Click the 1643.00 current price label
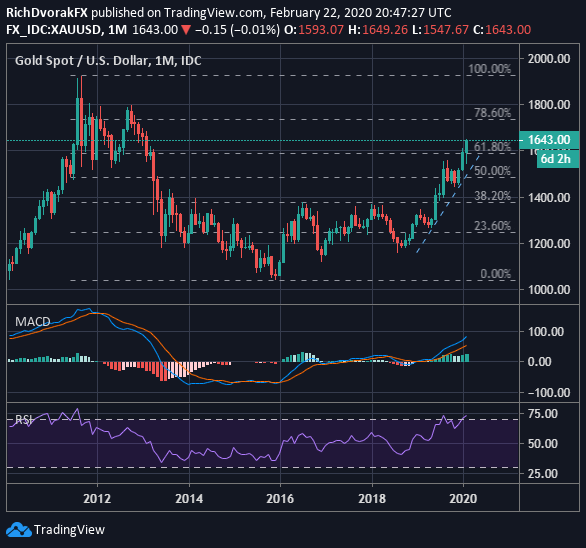The height and width of the screenshot is (548, 586). tap(549, 140)
